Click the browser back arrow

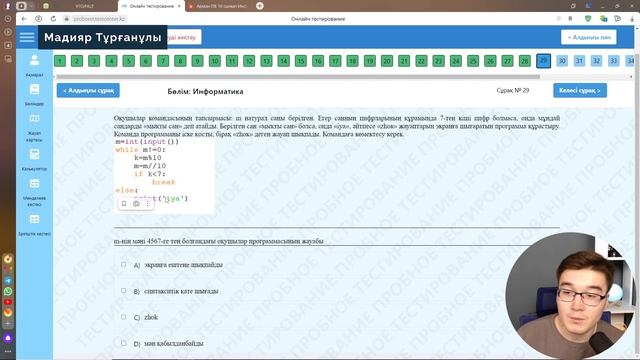tap(24, 19)
